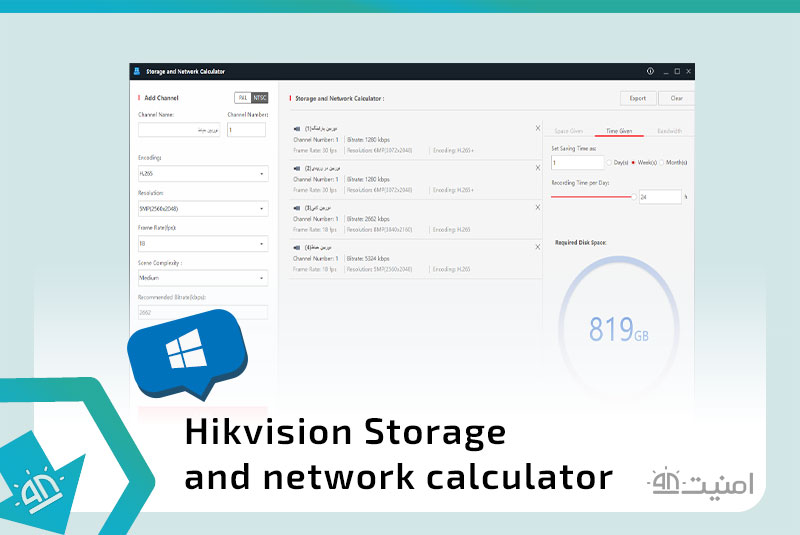Image resolution: width=800 pixels, height=535 pixels.
Task: Minimize the Storage and Network Calculator window
Action: pyautogui.click(x=665, y=72)
